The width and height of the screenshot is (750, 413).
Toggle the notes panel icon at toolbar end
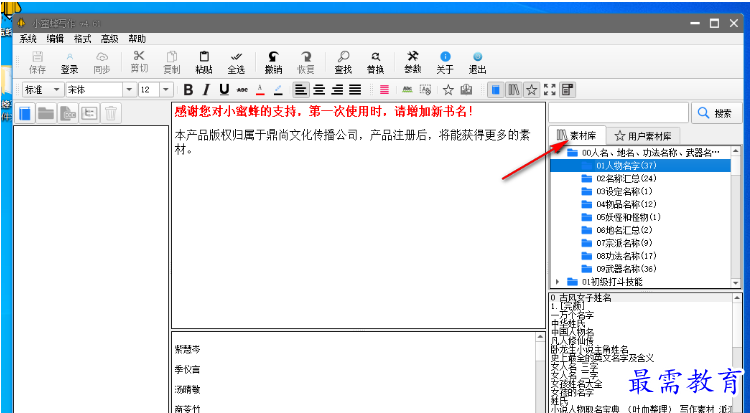pyautogui.click(x=567, y=89)
